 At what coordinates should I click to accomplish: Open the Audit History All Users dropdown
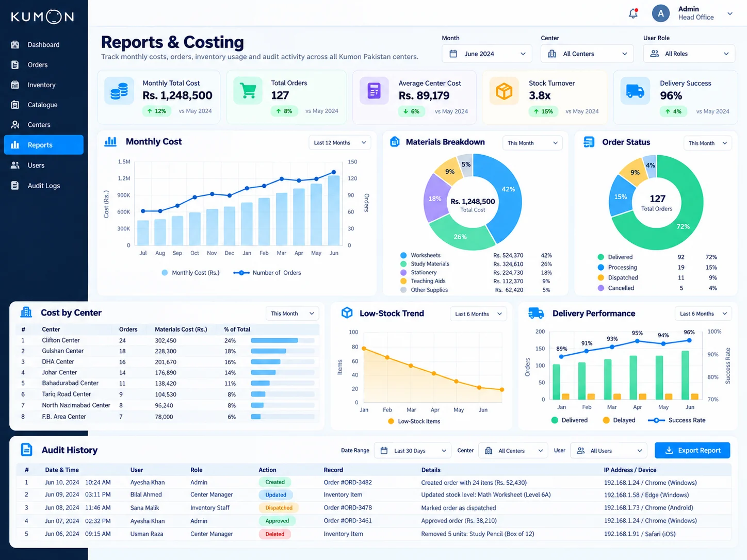(x=609, y=451)
